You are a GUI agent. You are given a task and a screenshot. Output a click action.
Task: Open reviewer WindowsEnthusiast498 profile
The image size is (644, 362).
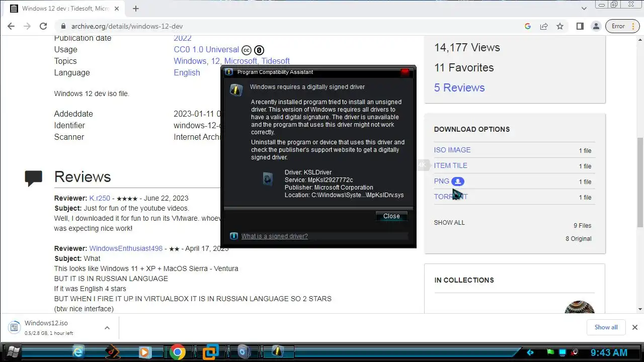[126, 248]
